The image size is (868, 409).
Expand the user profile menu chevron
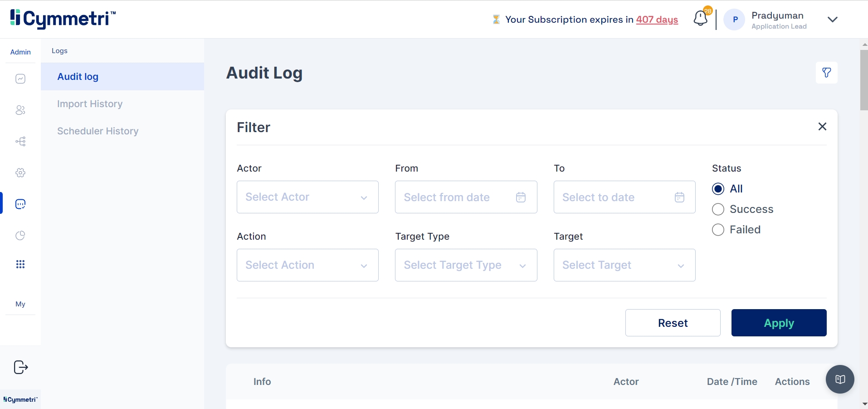832,20
